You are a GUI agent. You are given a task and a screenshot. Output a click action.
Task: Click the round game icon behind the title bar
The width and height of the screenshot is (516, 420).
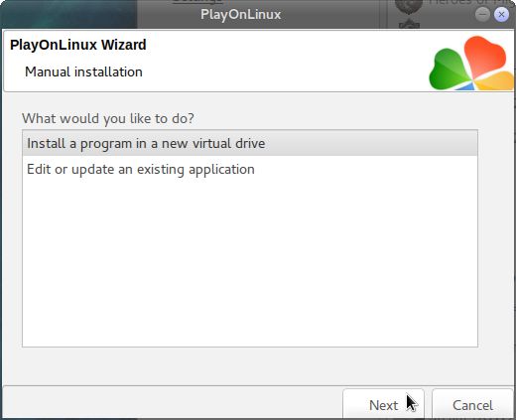point(409,7)
